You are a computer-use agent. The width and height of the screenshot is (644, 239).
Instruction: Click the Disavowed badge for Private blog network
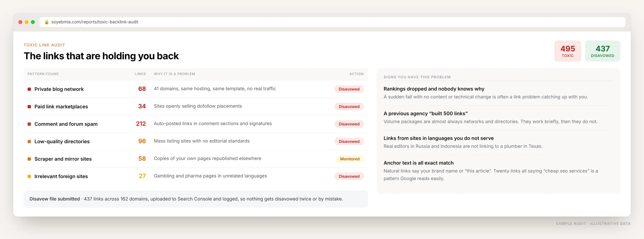click(x=349, y=89)
